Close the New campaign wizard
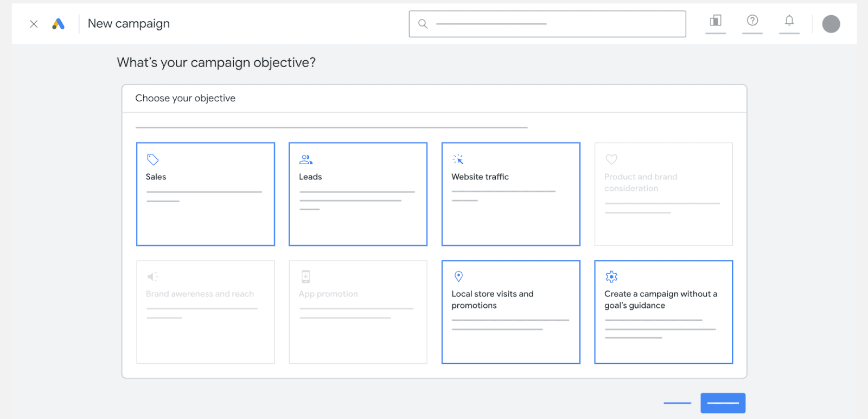The width and height of the screenshot is (868, 419). (34, 24)
